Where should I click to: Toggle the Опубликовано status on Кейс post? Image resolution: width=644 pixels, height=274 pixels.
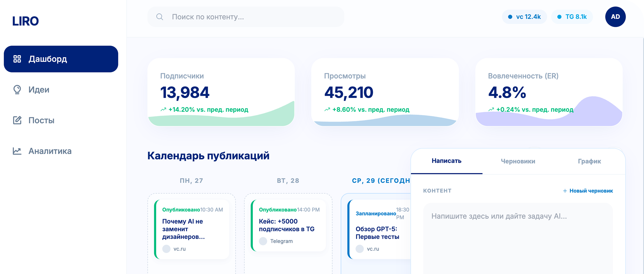click(277, 210)
